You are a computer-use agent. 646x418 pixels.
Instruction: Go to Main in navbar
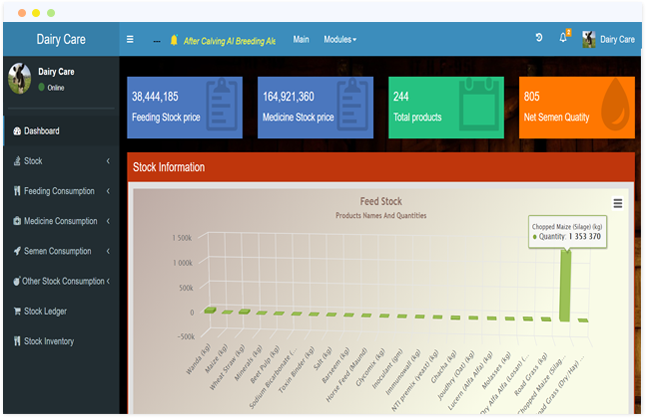coord(301,40)
